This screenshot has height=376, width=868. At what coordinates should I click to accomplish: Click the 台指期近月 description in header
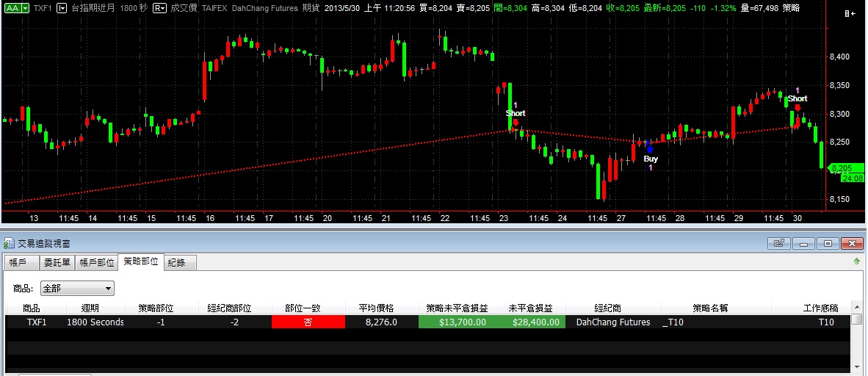click(x=92, y=8)
